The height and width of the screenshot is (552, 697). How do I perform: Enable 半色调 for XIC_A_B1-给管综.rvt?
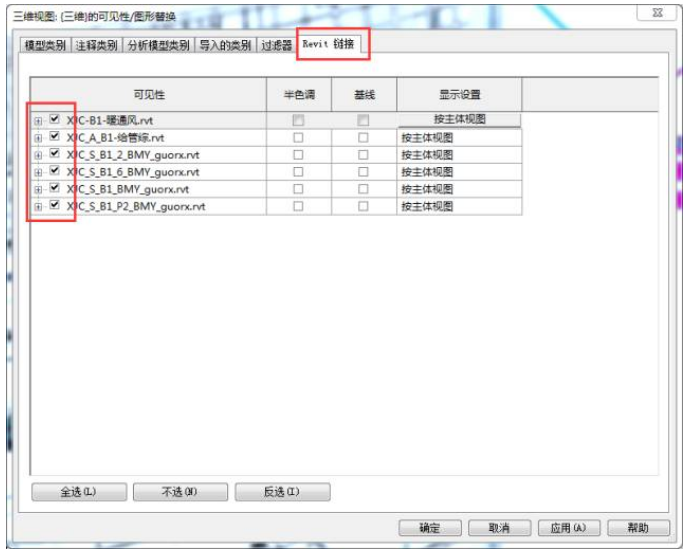298,138
